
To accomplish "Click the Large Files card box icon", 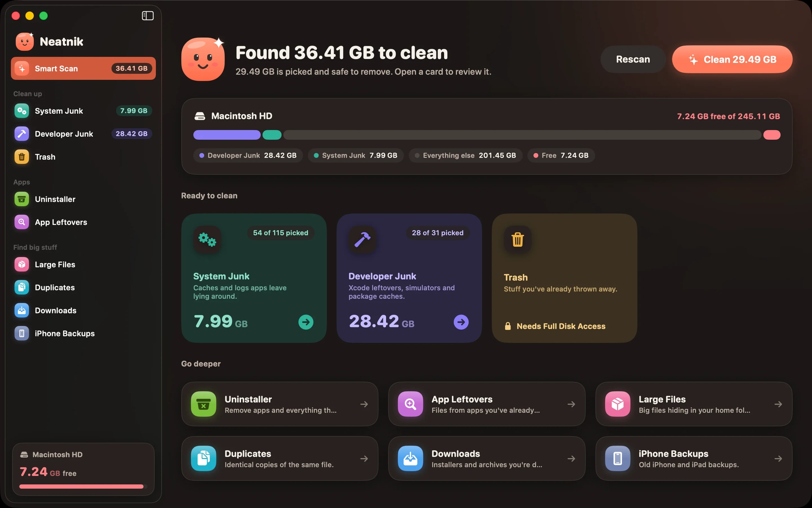I will 617,404.
